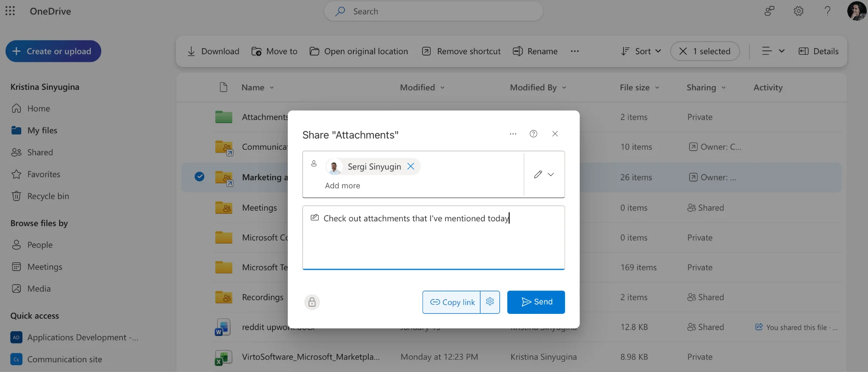Image resolution: width=868 pixels, height=372 pixels.
Task: Open the view layout switcher dropdown
Action: 773,51
